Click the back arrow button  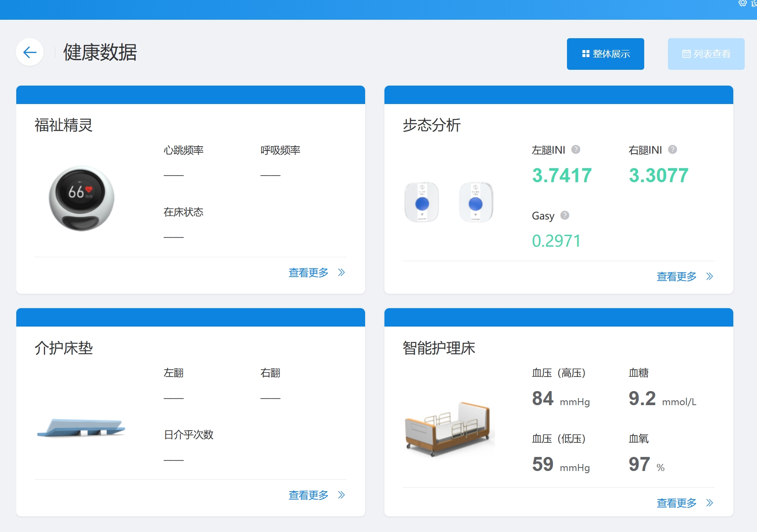point(30,53)
